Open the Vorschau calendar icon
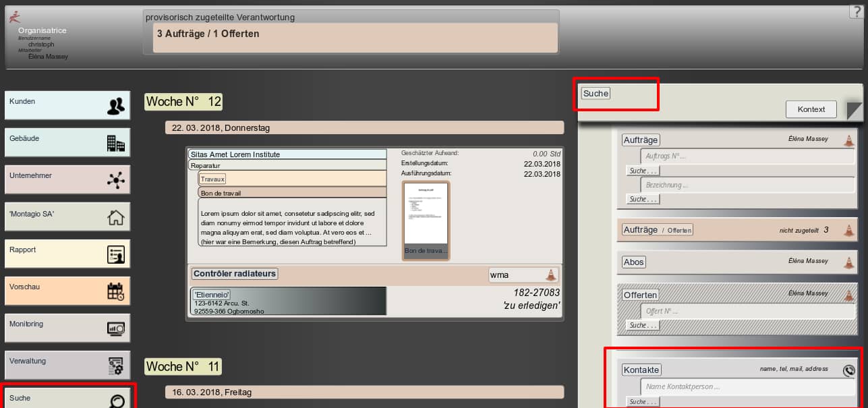This screenshot has height=408, width=868. 116,291
